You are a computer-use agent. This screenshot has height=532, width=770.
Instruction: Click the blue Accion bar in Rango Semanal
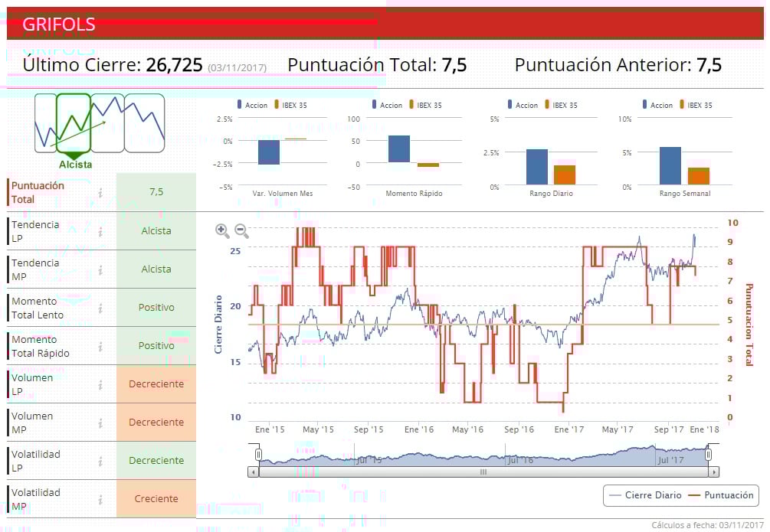point(670,166)
